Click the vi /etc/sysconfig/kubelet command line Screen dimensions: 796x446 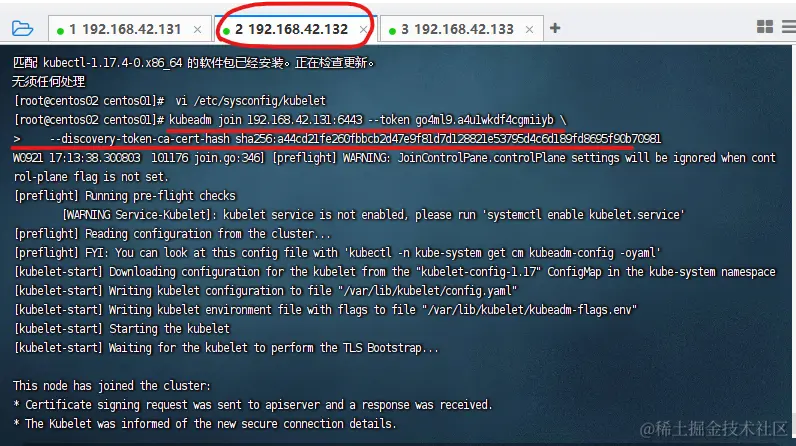click(170, 101)
